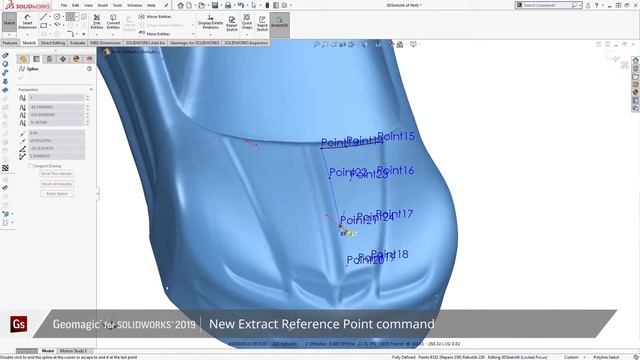Open the FeatureManager tree tab icon
The image size is (640, 360).
tap(23, 59)
